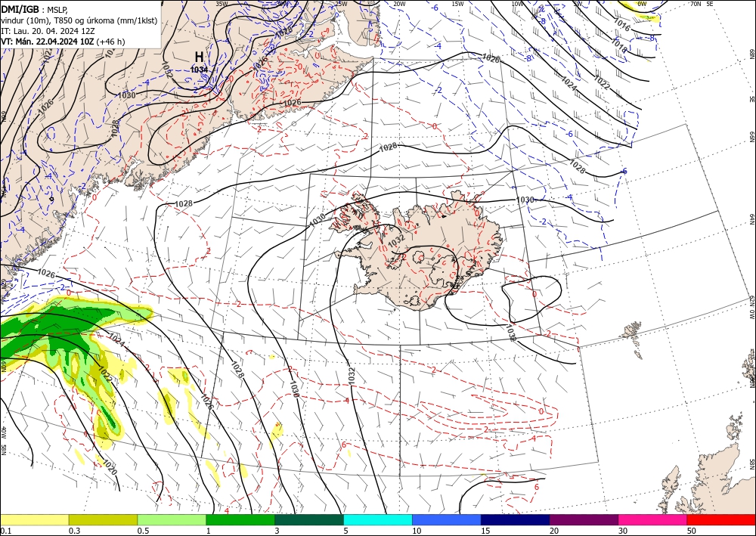Screen dimensions: 756x536
Task: Click the '50' legend tick value
Action: coord(692,531)
